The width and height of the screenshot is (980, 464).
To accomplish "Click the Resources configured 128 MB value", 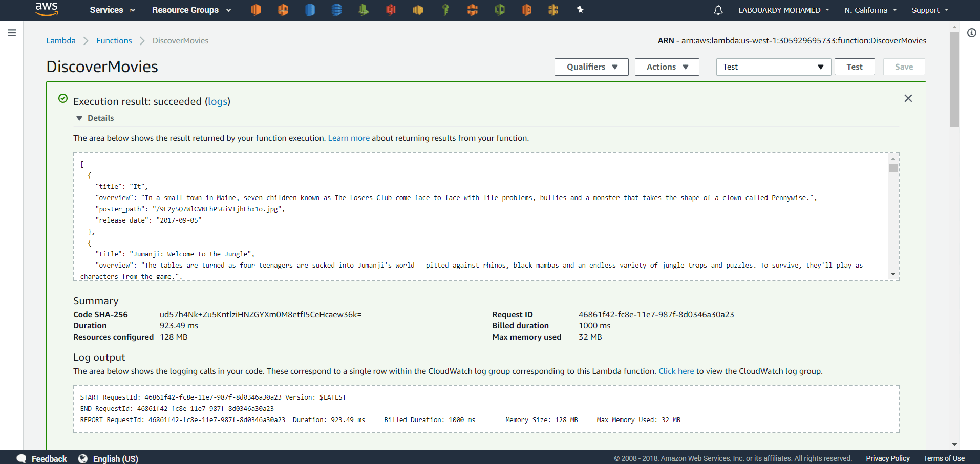I will 174,337.
